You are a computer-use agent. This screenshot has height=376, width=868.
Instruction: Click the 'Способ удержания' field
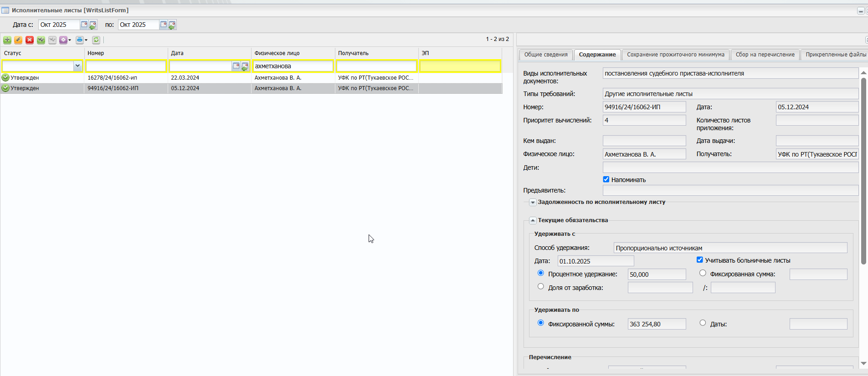pyautogui.click(x=730, y=248)
